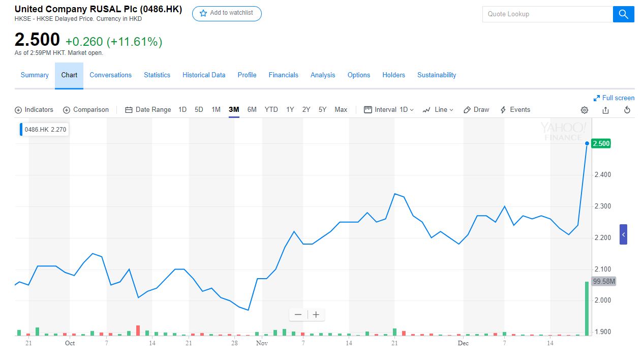Open the Date Range picker
The height and width of the screenshot is (359, 644).
(x=148, y=110)
